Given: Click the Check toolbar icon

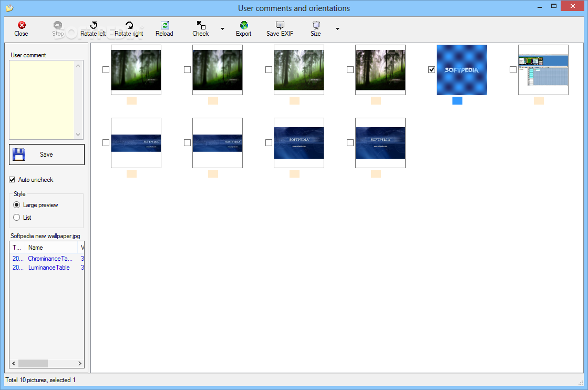Looking at the screenshot, I should [201, 29].
